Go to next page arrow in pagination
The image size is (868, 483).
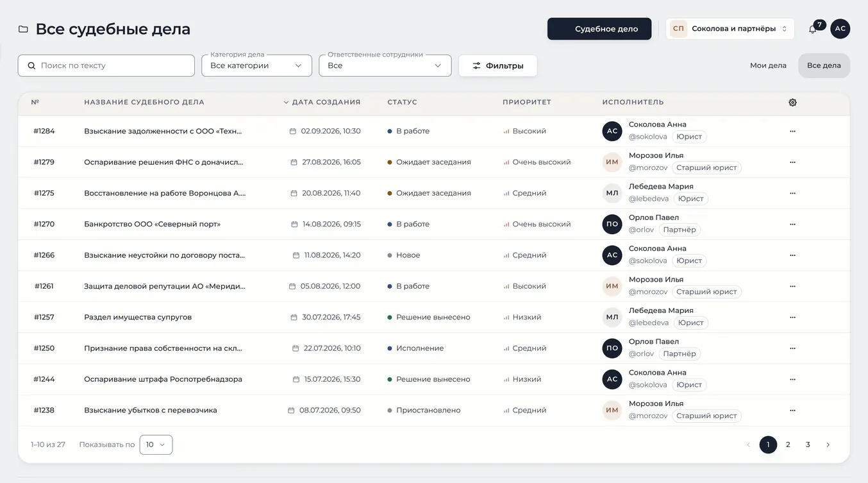[x=828, y=445]
